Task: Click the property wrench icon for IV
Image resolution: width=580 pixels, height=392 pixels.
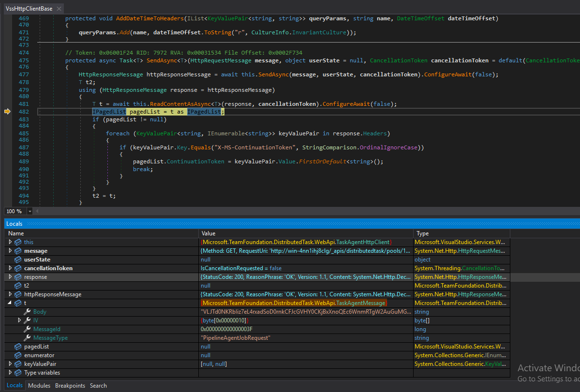Action: pyautogui.click(x=27, y=320)
